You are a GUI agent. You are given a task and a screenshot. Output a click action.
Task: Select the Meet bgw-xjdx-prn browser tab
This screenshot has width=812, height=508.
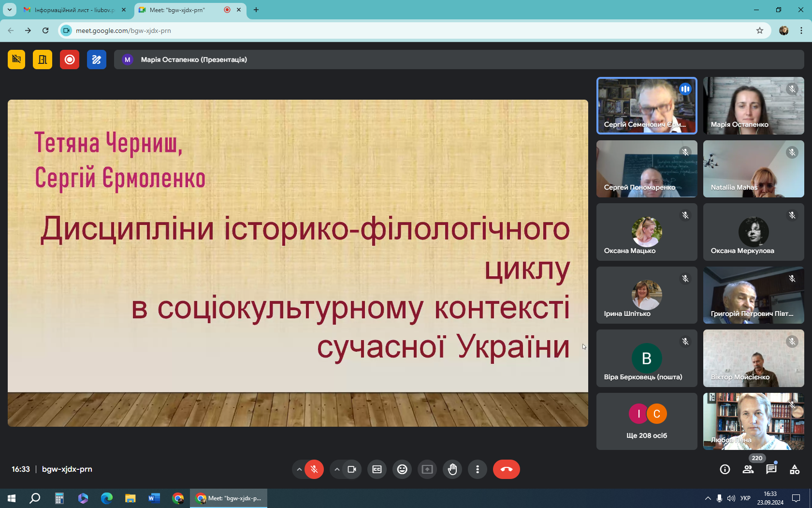point(184,10)
